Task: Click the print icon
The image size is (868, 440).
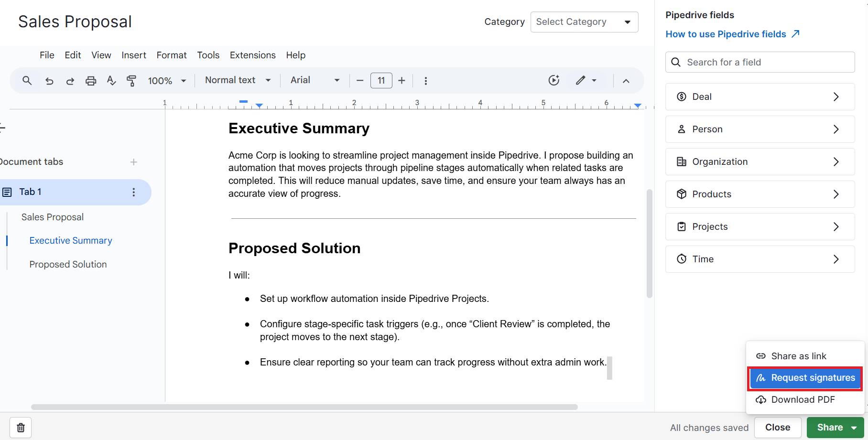Action: click(x=91, y=81)
